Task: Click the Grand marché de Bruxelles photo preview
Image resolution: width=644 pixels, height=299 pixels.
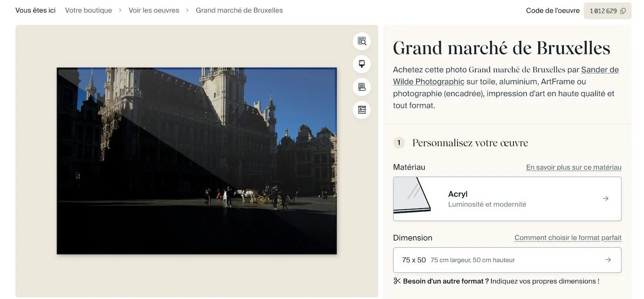Action: [x=196, y=161]
